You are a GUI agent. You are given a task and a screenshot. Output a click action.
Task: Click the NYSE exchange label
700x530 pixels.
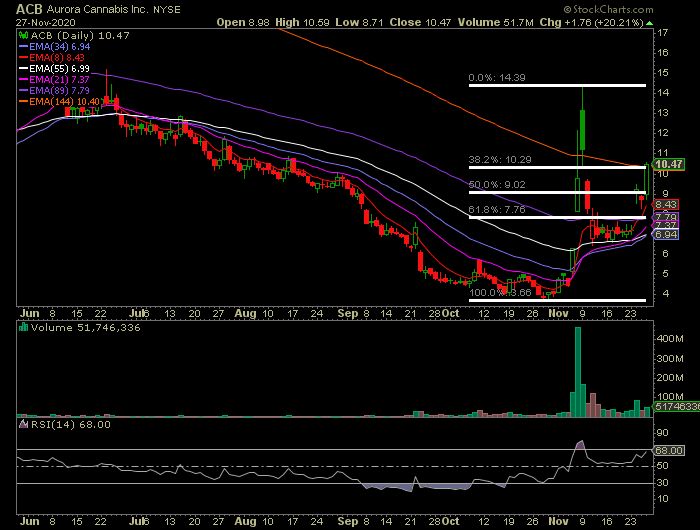(x=167, y=10)
